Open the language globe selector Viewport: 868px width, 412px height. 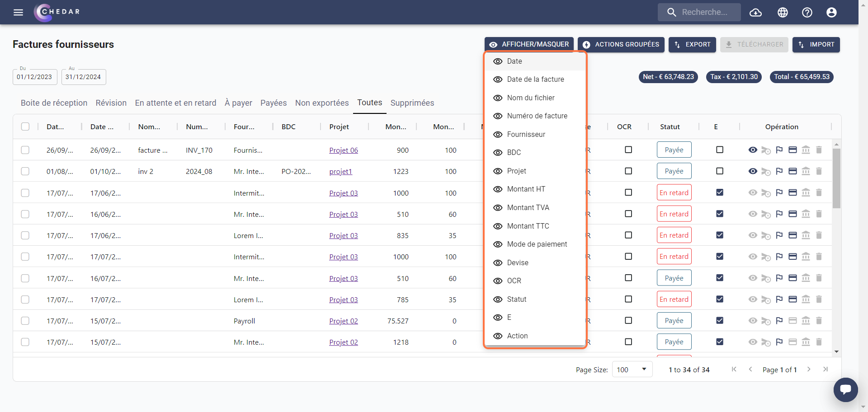pyautogui.click(x=783, y=12)
